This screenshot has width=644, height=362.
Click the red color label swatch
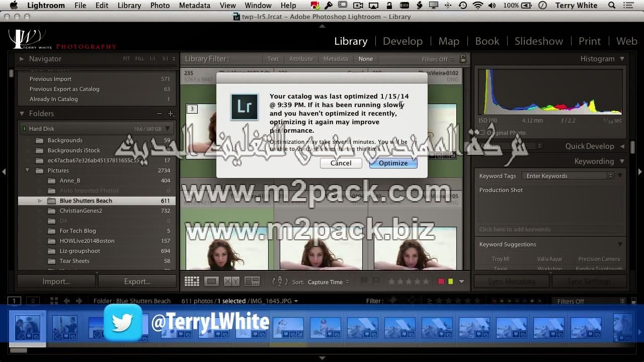pos(441,282)
